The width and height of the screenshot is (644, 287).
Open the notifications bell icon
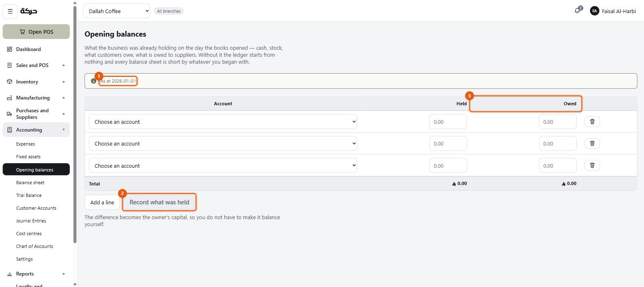pos(577,11)
